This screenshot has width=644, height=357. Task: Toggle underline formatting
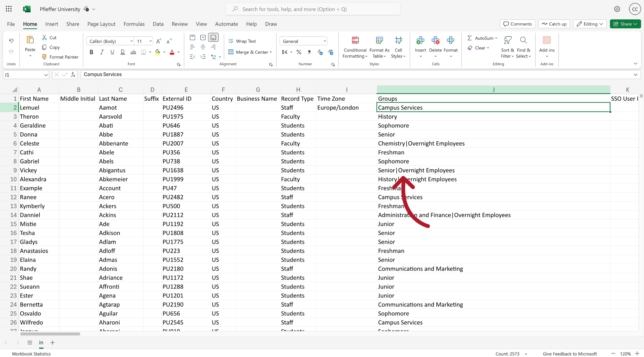pos(112,52)
